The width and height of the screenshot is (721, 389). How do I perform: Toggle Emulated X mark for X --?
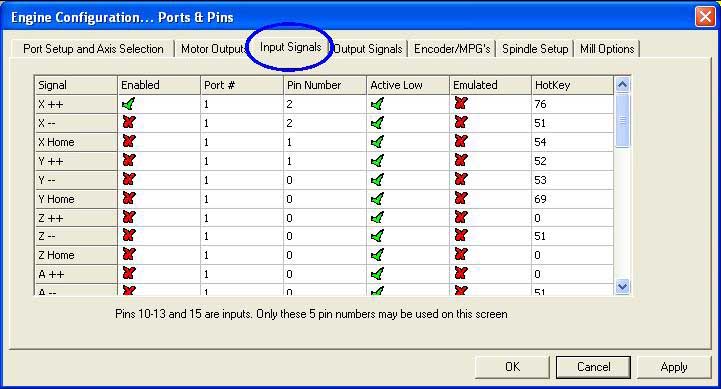tap(461, 123)
